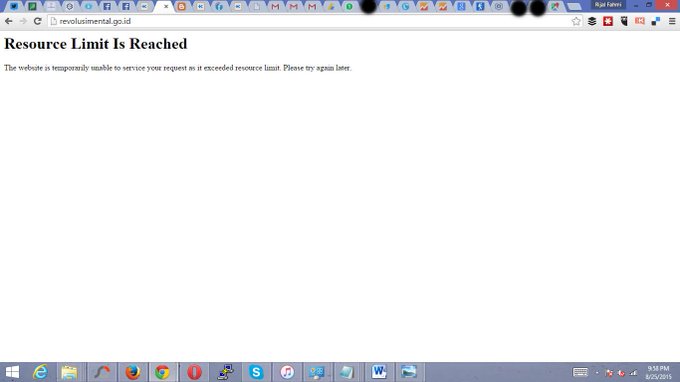The height and width of the screenshot is (382, 680).
Task: Reload the revolusimental.go.id page
Action: point(38,21)
